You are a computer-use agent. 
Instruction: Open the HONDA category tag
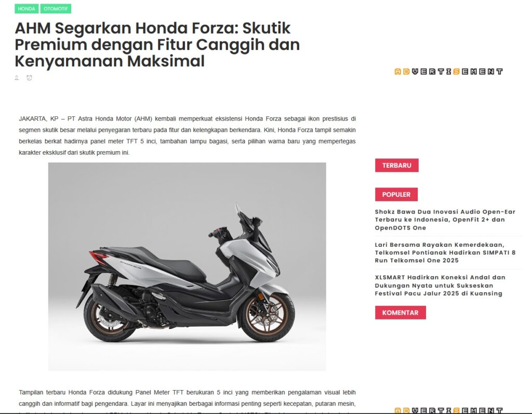[26, 9]
